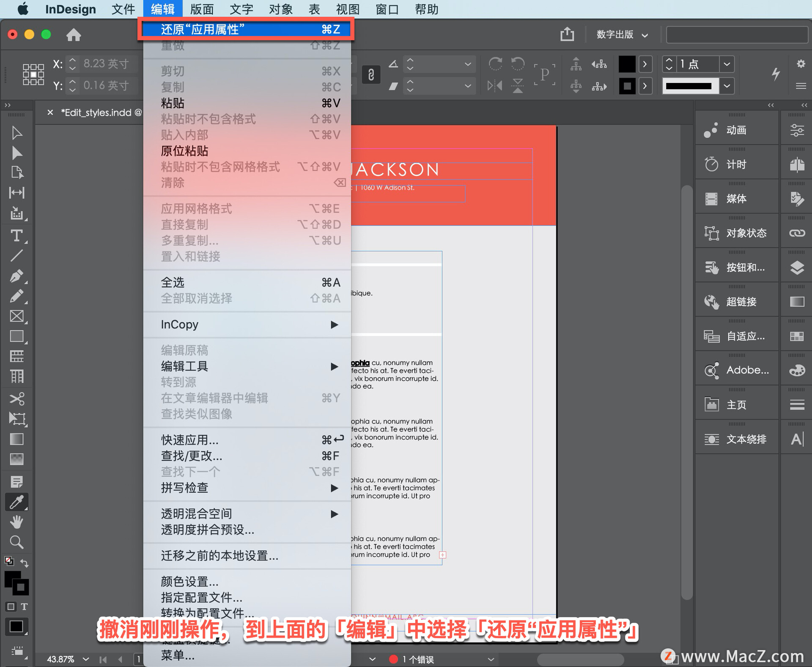The width and height of the screenshot is (812, 667).
Task: Toggle swap fill and stroke arrows
Action: pyautogui.click(x=25, y=563)
